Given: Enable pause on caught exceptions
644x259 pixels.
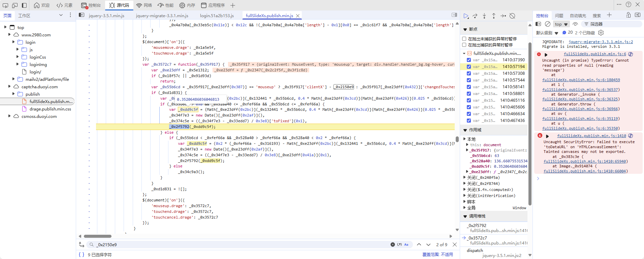Looking at the screenshot, I should click(464, 45).
